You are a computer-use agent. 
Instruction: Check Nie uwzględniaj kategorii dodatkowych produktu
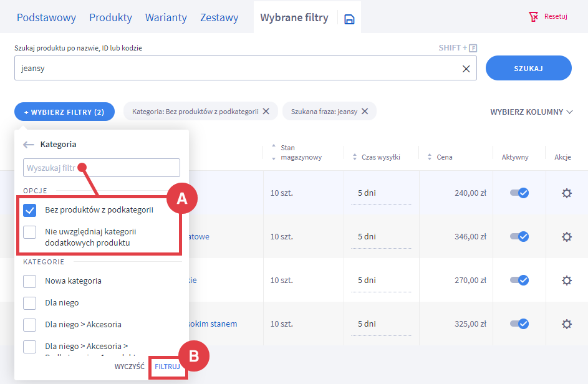[x=30, y=232]
